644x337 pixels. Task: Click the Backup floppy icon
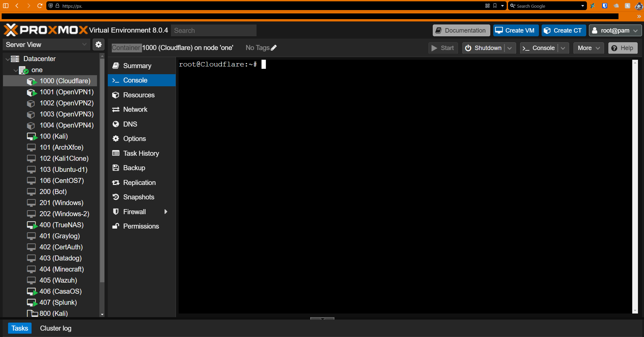tap(116, 168)
